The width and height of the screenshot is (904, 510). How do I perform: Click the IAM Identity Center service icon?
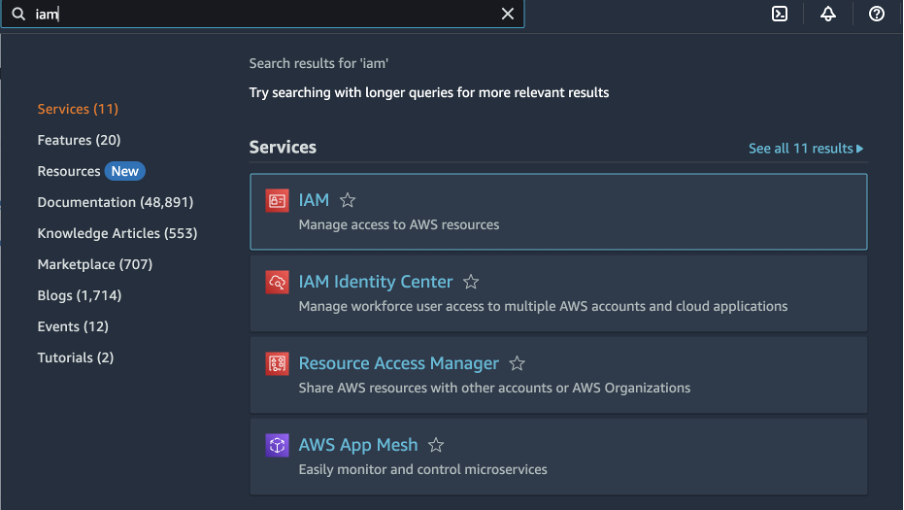pyautogui.click(x=277, y=282)
